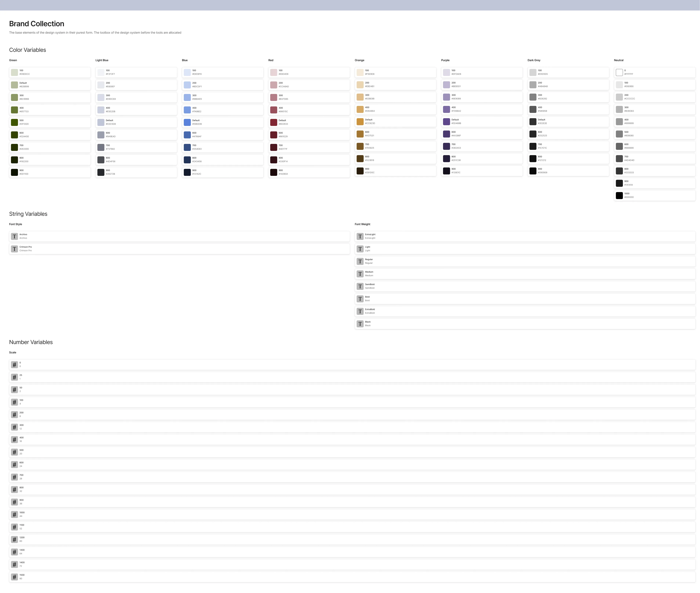Click the Orange 700 swatch #7A5825

click(x=360, y=146)
